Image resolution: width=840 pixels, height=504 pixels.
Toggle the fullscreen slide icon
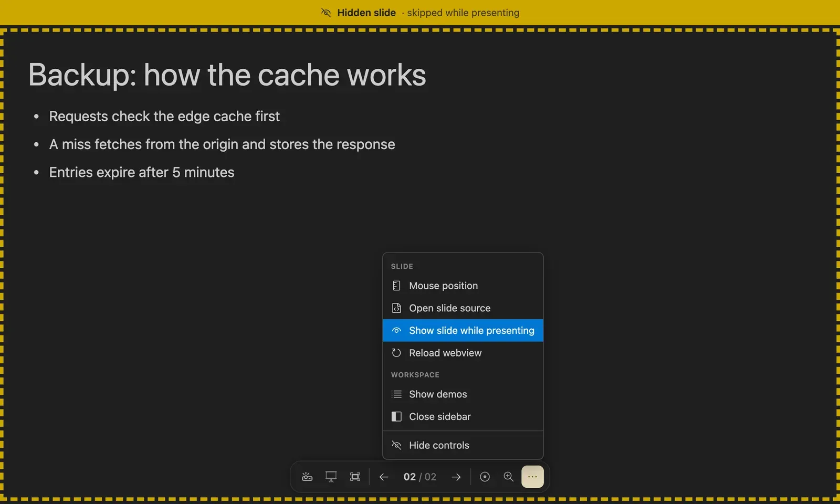tap(355, 477)
